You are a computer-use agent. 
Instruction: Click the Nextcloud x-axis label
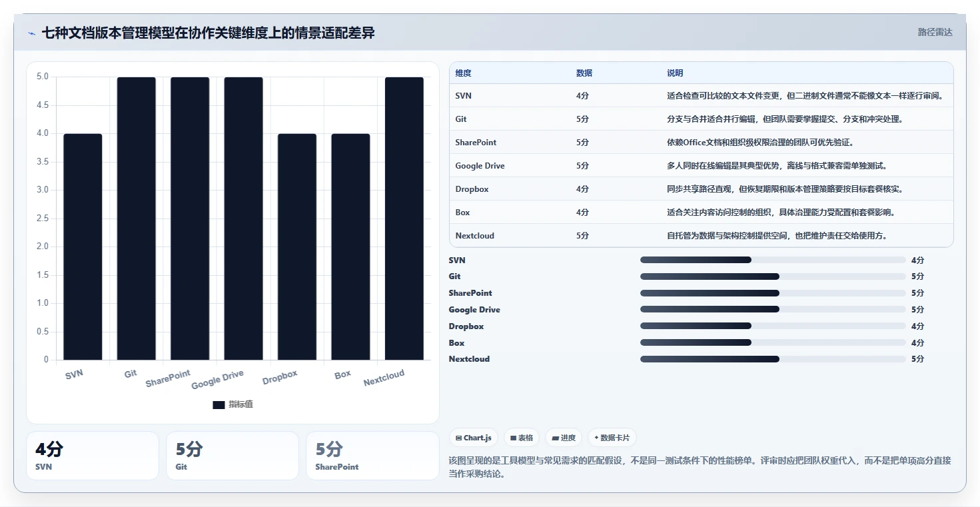coord(384,378)
